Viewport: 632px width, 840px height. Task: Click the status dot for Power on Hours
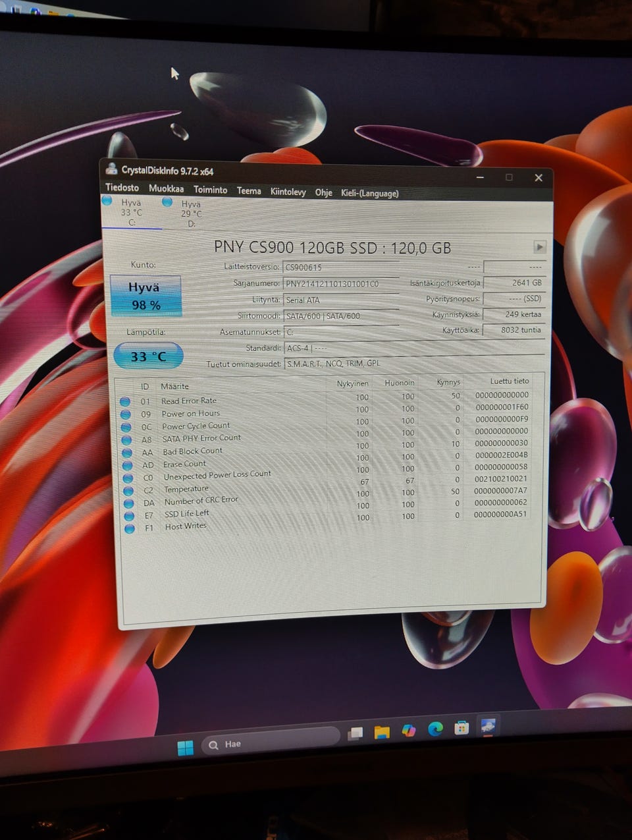(126, 414)
